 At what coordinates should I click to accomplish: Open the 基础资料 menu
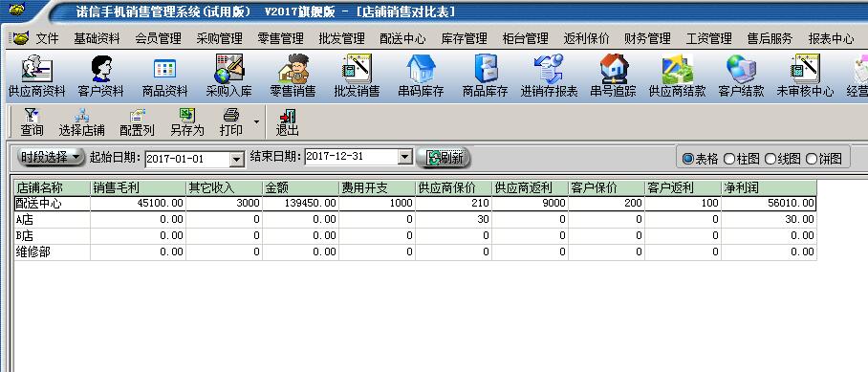[97, 39]
